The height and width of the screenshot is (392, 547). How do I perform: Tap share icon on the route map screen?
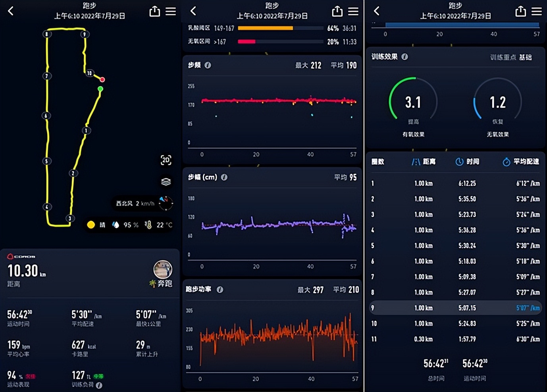pyautogui.click(x=154, y=11)
